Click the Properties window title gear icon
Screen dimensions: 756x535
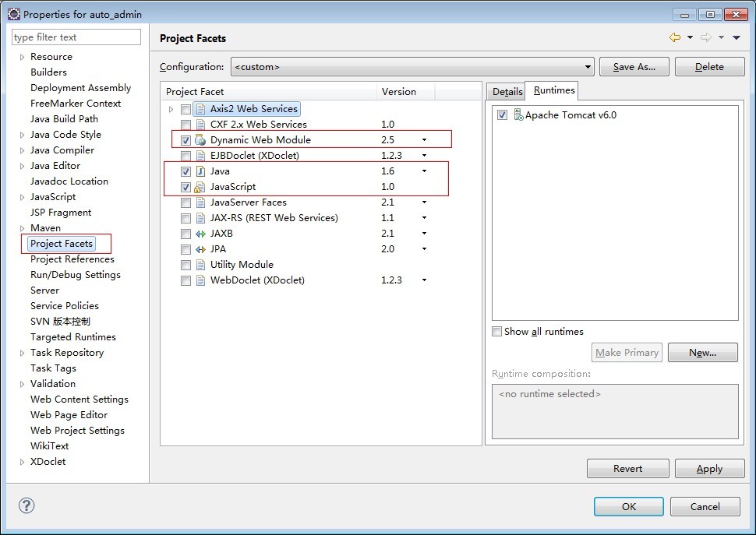coord(14,14)
